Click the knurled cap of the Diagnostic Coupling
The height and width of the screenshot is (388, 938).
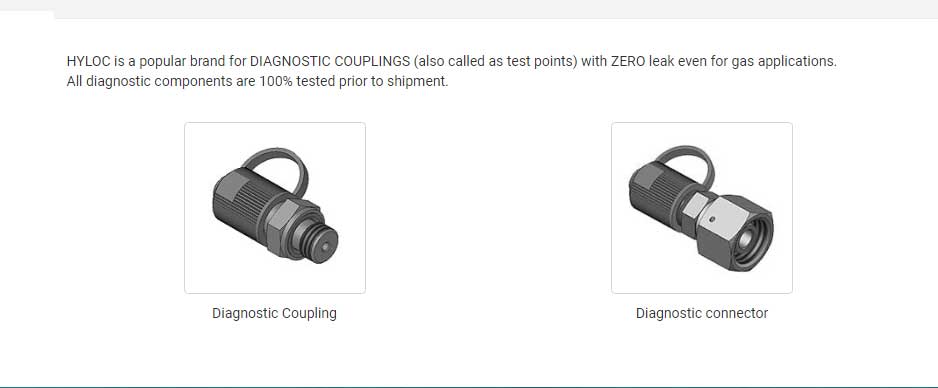pyautogui.click(x=240, y=198)
